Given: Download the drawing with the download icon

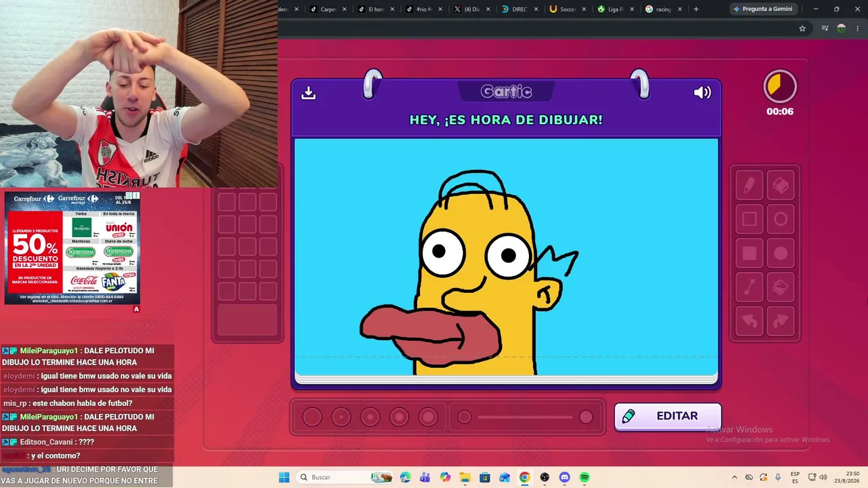Looking at the screenshot, I should click(309, 93).
